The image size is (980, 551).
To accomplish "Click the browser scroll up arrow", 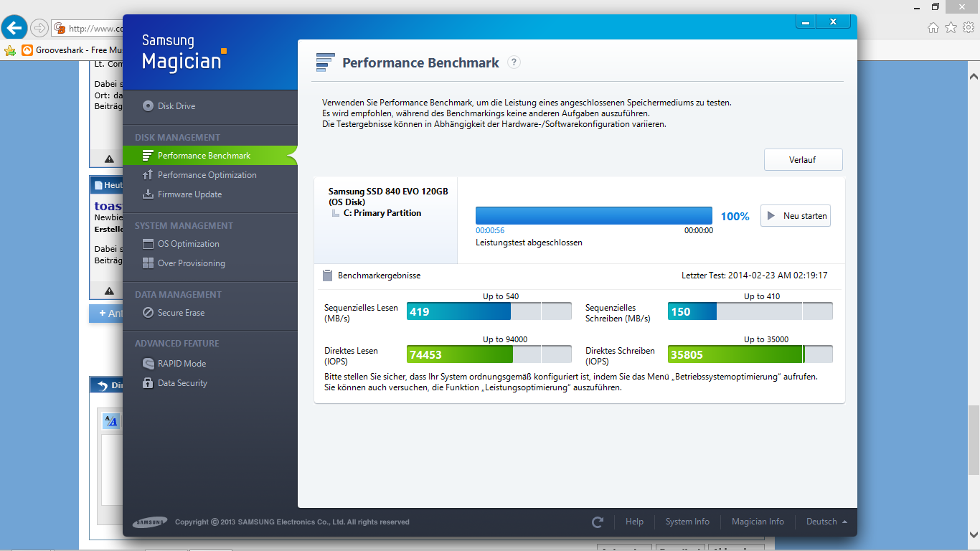I will (974, 75).
